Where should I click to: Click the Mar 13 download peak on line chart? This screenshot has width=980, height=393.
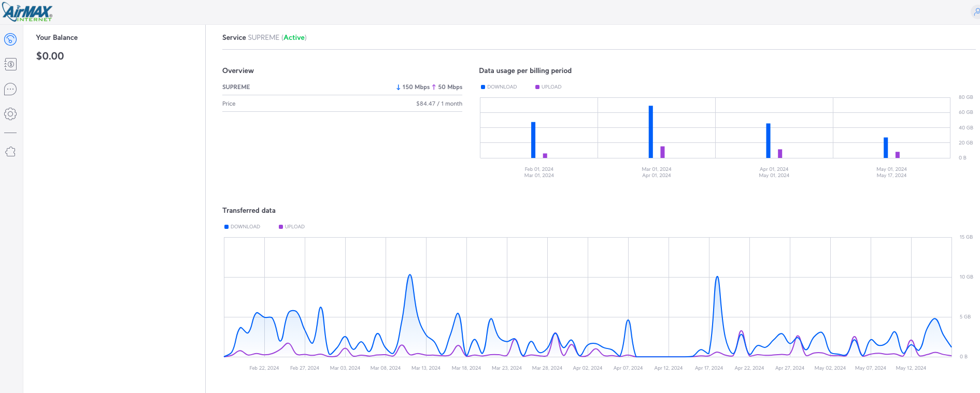pyautogui.click(x=410, y=275)
